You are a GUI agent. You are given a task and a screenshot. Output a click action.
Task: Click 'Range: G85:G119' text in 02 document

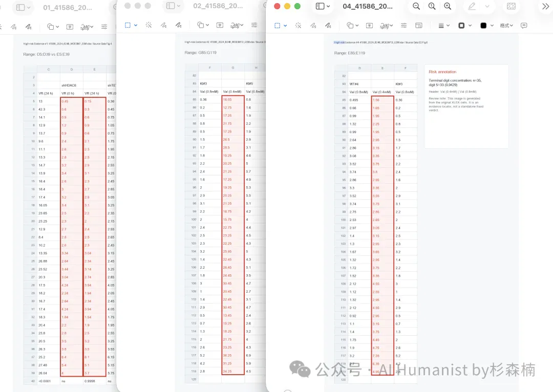click(x=200, y=53)
